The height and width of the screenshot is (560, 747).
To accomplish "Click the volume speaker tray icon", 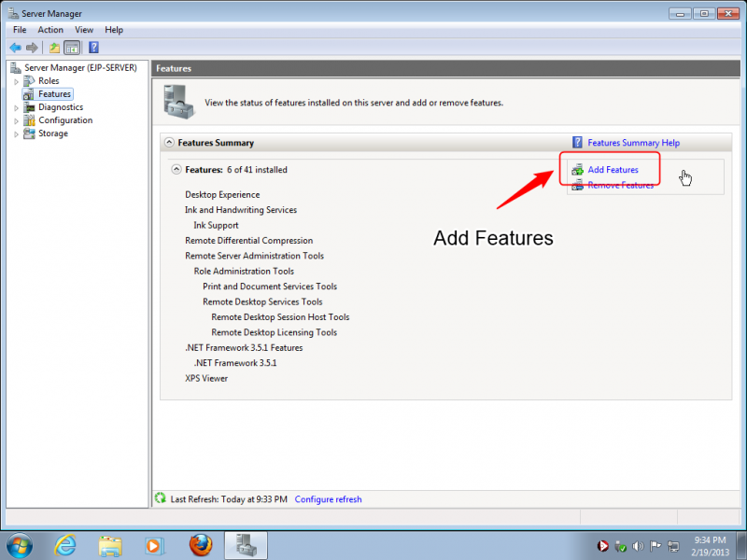I will [638, 546].
